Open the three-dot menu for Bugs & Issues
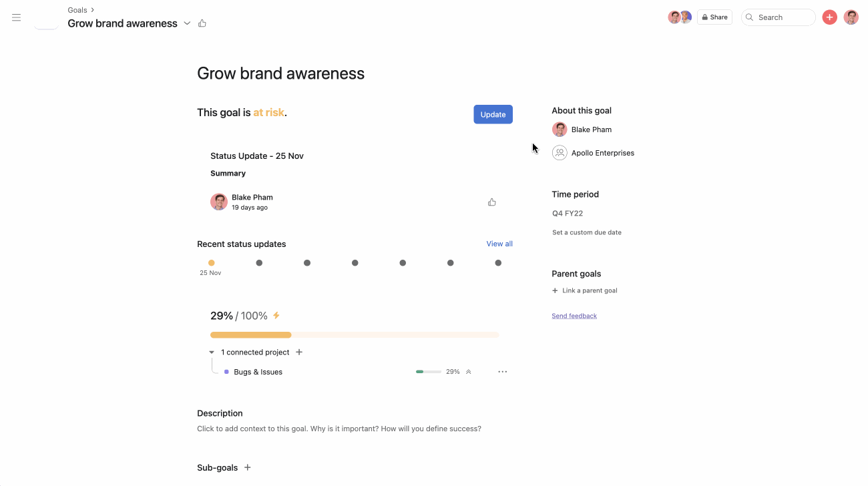 pos(502,371)
